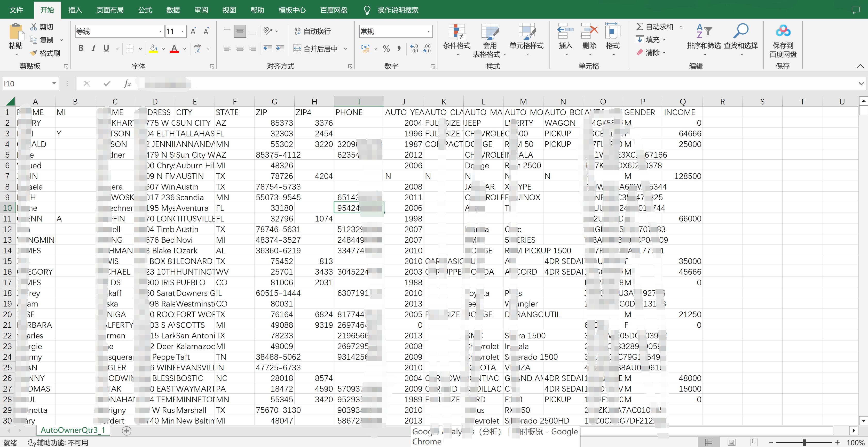Screen dimensions: 868x447
Task: Collapse the ribbon with caret arrow
Action: pyautogui.click(x=860, y=66)
